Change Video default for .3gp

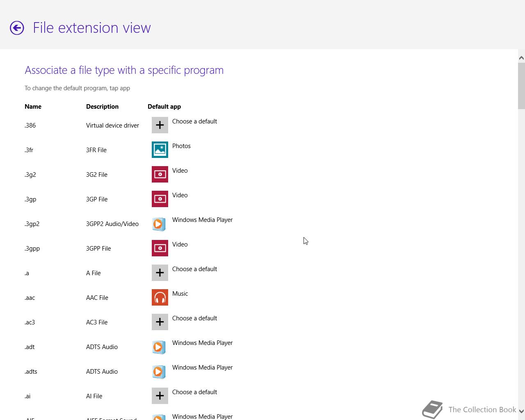[x=180, y=195]
